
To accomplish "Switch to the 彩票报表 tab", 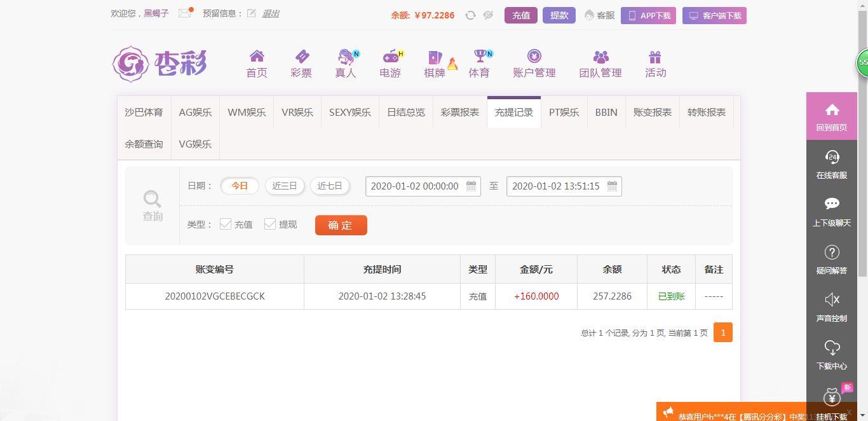I will coord(460,113).
